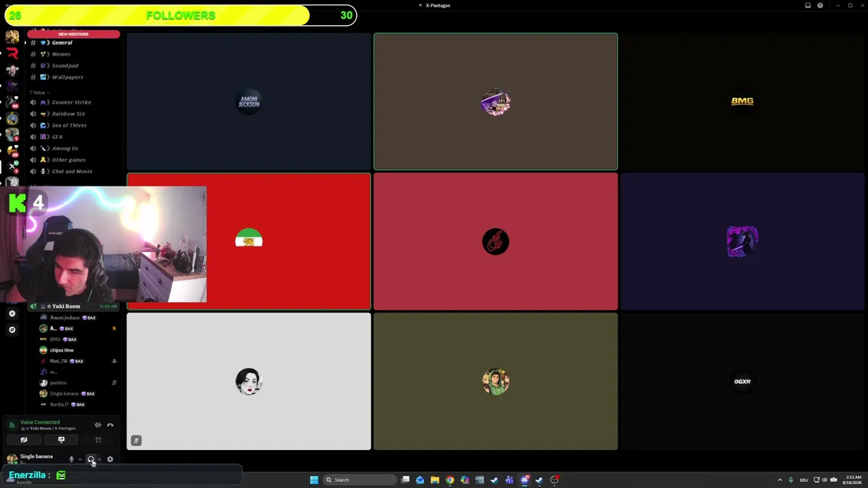Image resolution: width=868 pixels, height=488 pixels.
Task: Open the Soundpad text channel
Action: pos(73,66)
